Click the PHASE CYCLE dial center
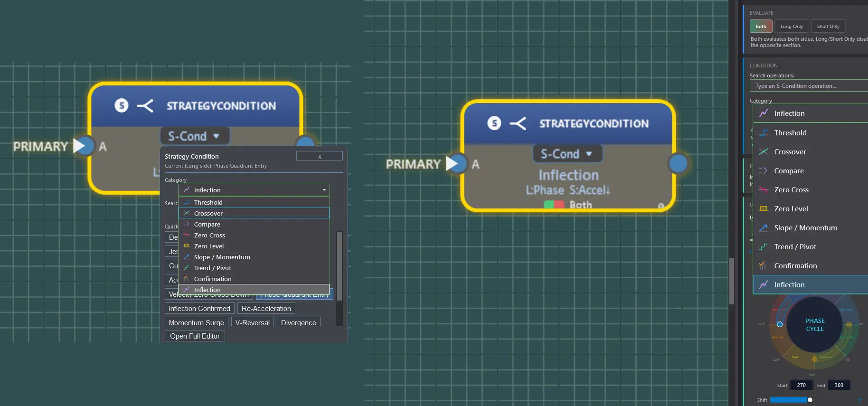The height and width of the screenshot is (406, 868). click(815, 325)
